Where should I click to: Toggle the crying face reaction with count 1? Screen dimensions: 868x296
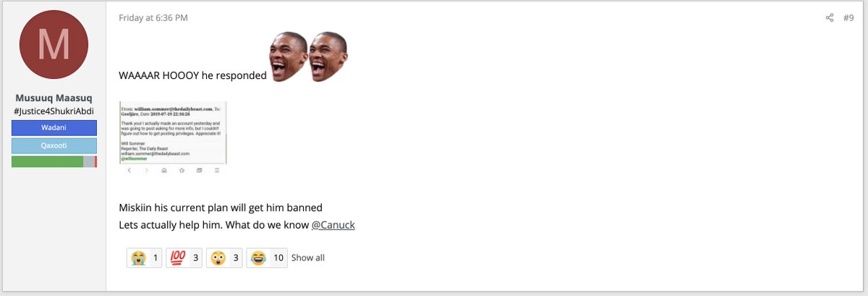(145, 257)
